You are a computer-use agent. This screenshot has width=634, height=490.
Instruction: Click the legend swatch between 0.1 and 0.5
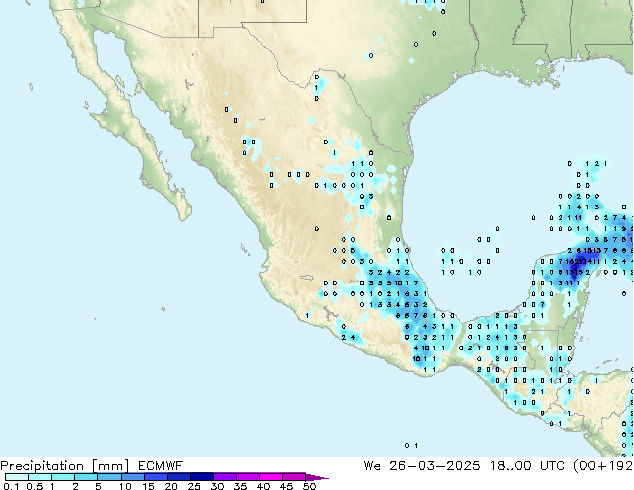(x=17, y=477)
